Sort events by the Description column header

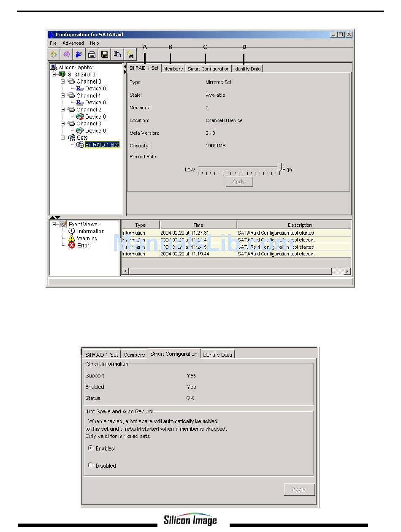294,225
